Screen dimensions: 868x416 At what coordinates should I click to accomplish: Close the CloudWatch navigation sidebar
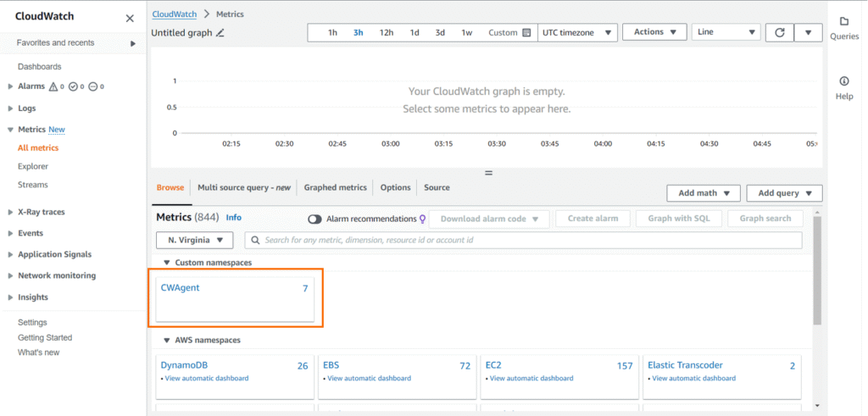pyautogui.click(x=130, y=18)
